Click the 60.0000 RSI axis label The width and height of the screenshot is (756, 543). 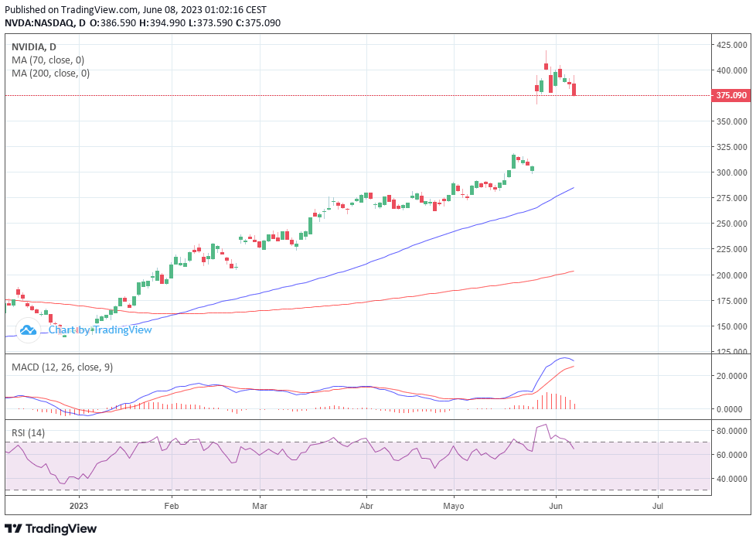[731, 455]
